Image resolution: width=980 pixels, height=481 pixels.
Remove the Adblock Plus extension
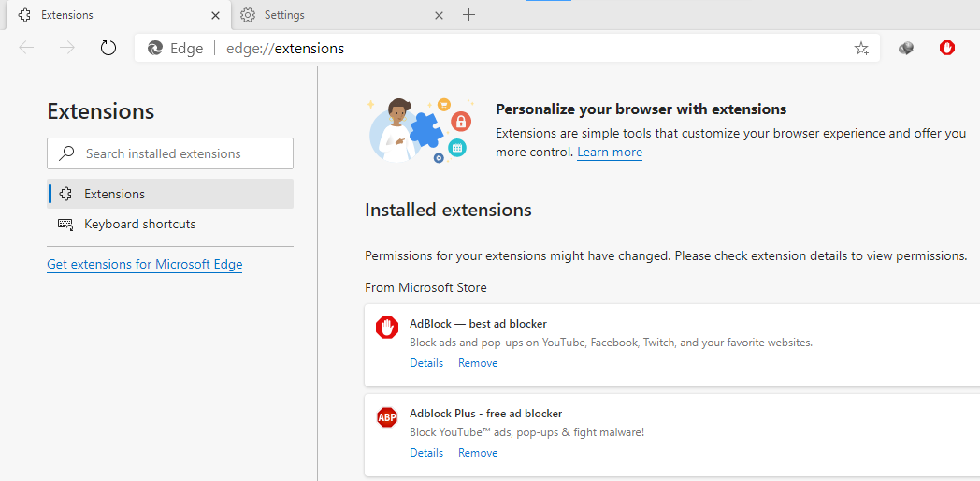[x=478, y=453]
